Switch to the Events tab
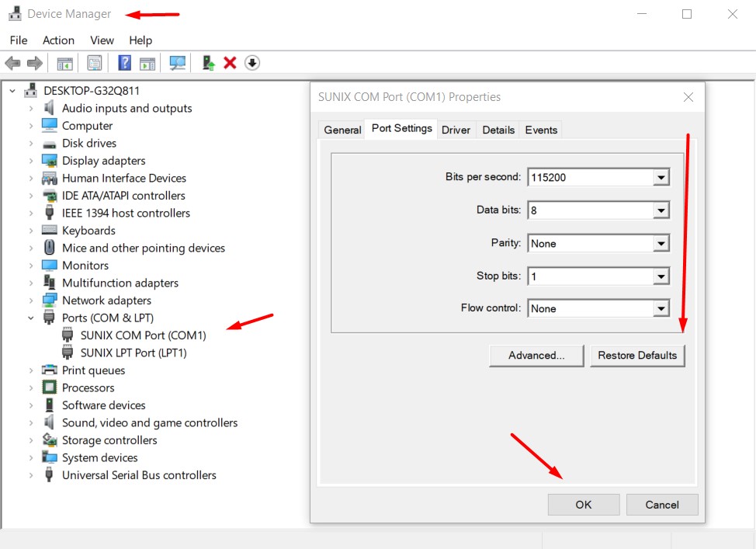This screenshot has height=549, width=756. coord(541,130)
